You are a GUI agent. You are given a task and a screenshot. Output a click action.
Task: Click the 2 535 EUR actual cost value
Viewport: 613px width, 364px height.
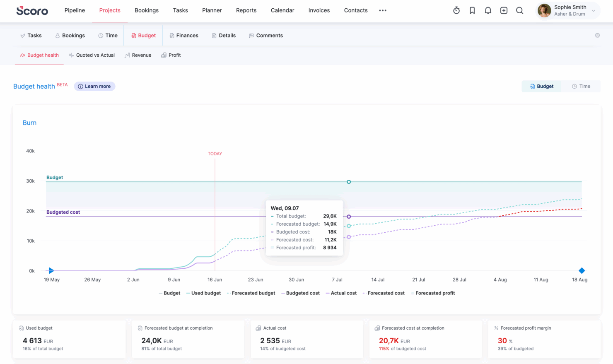276,341
